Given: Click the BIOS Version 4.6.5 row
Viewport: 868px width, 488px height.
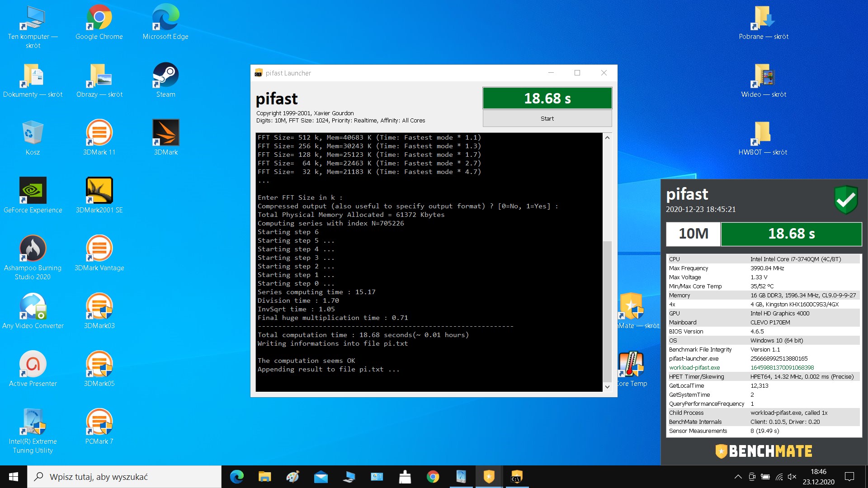Looking at the screenshot, I should pos(764,331).
